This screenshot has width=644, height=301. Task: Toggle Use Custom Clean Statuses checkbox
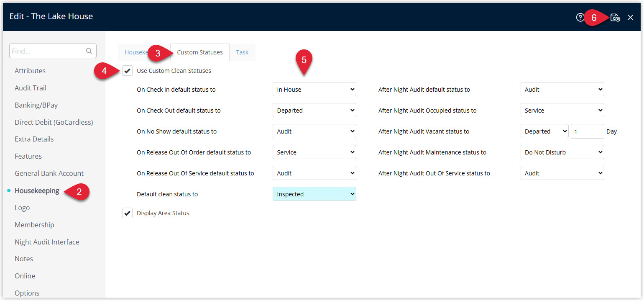pyautogui.click(x=128, y=71)
